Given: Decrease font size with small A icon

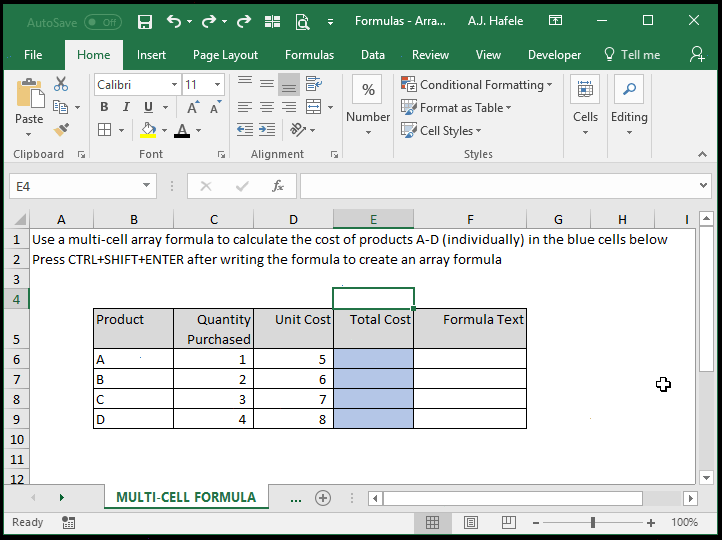Looking at the screenshot, I should click(x=215, y=107).
